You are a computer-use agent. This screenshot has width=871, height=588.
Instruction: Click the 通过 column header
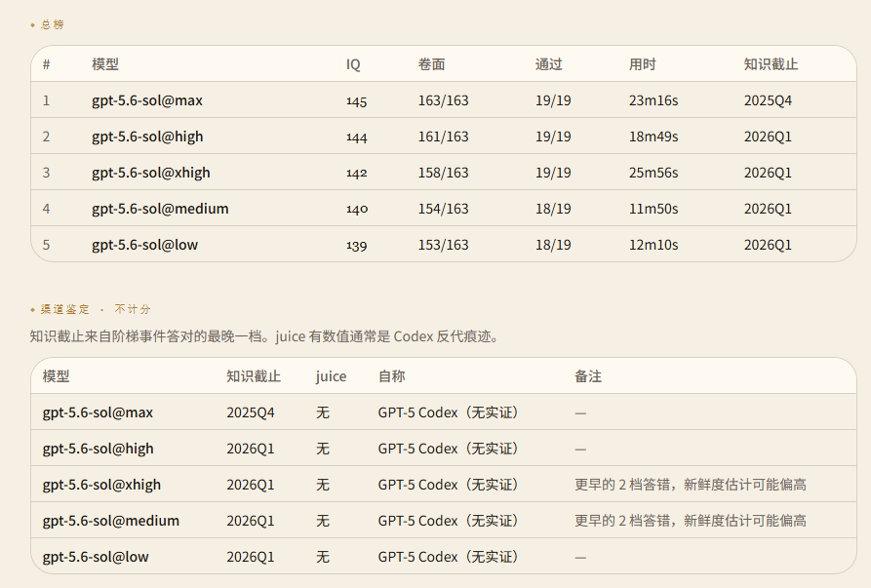click(x=549, y=64)
